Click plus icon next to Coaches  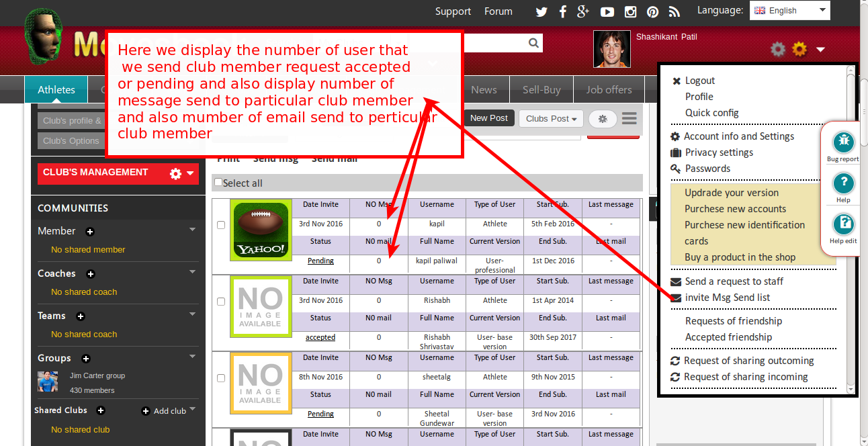point(91,274)
